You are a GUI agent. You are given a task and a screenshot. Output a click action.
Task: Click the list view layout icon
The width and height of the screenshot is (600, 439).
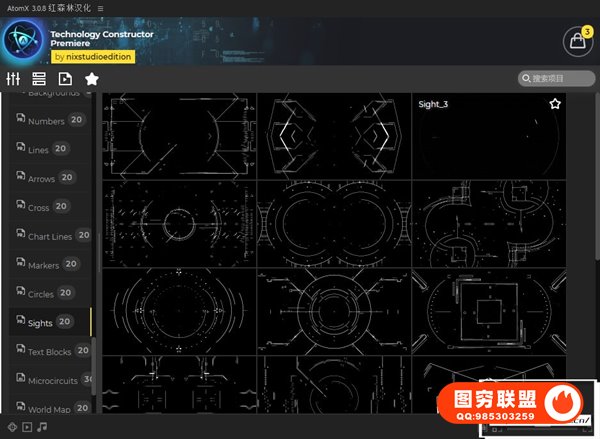coord(39,79)
